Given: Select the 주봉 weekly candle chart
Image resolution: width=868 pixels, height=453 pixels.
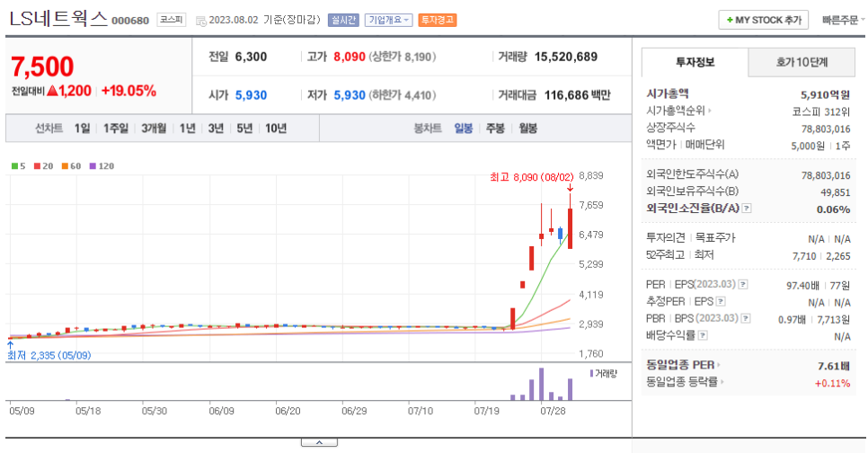Looking at the screenshot, I should click(495, 129).
